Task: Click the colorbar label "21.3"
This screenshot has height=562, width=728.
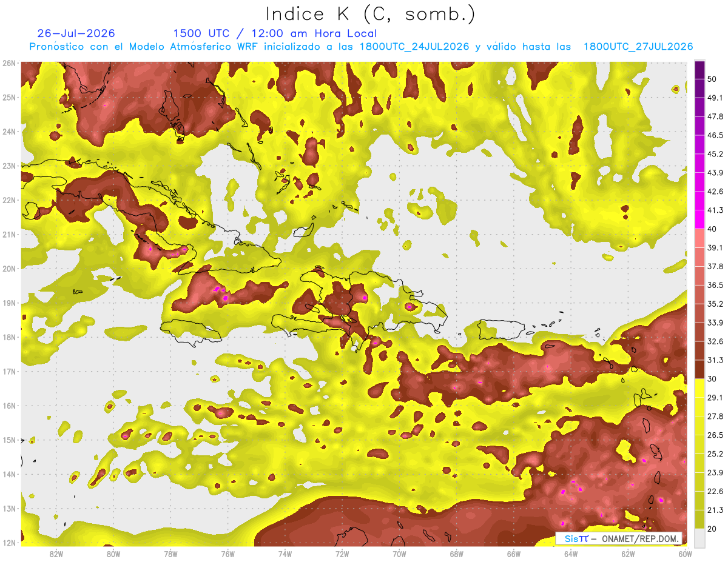Action: (x=715, y=510)
